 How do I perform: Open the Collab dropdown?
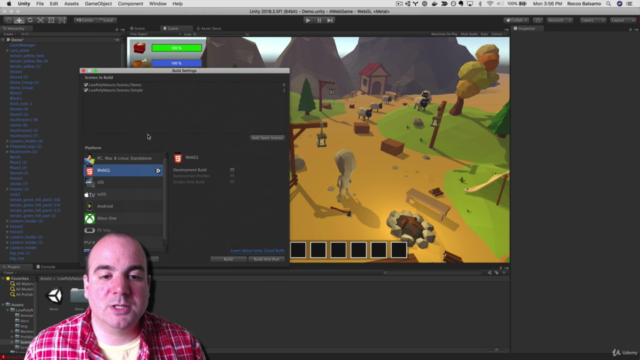(516, 20)
